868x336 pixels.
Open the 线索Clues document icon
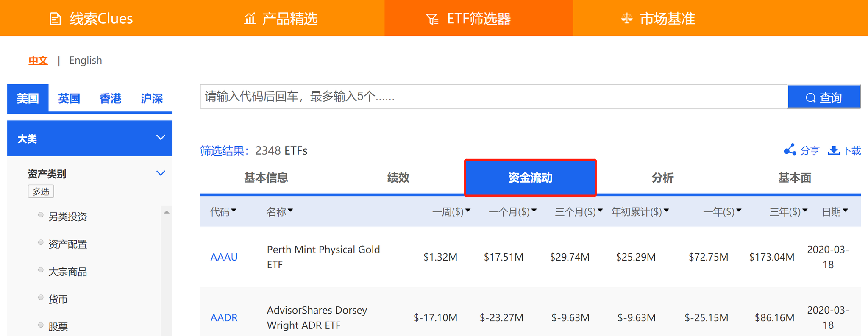[56, 19]
